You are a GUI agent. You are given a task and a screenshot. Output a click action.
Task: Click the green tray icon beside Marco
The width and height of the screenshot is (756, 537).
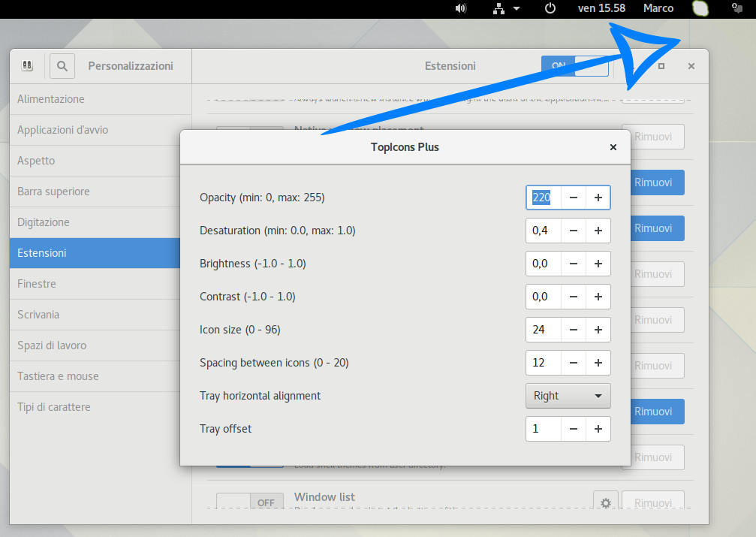coord(700,8)
